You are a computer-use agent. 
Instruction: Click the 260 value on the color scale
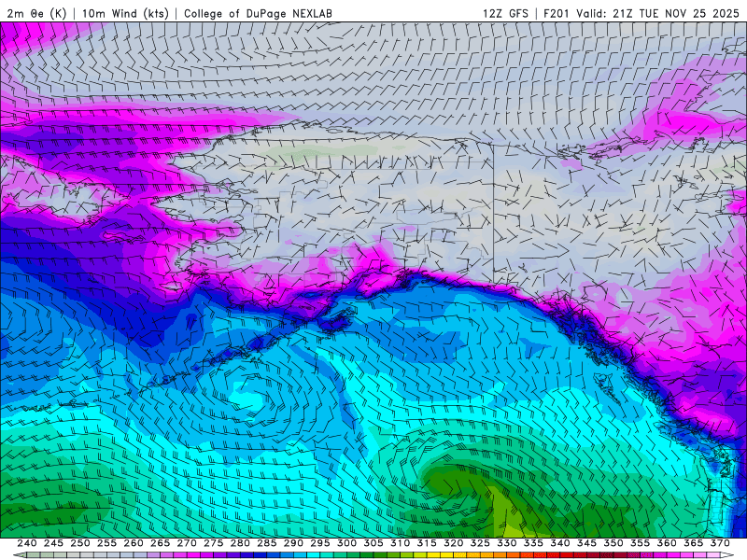coord(134,543)
